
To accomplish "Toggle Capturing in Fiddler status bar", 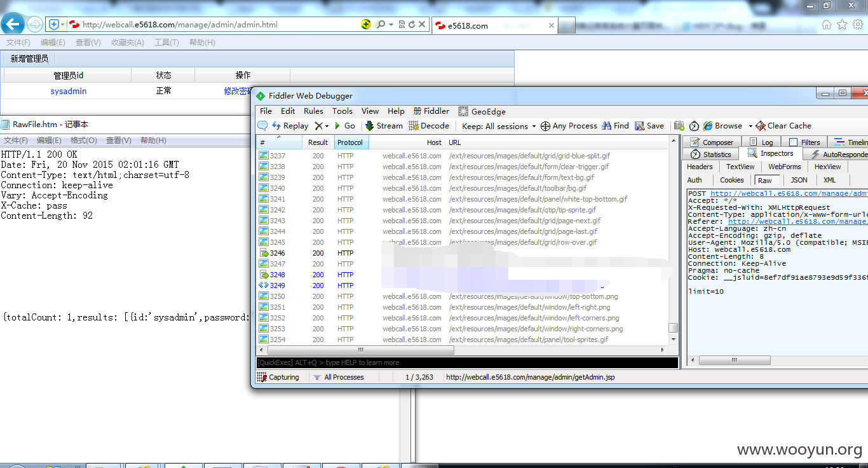I will [278, 377].
